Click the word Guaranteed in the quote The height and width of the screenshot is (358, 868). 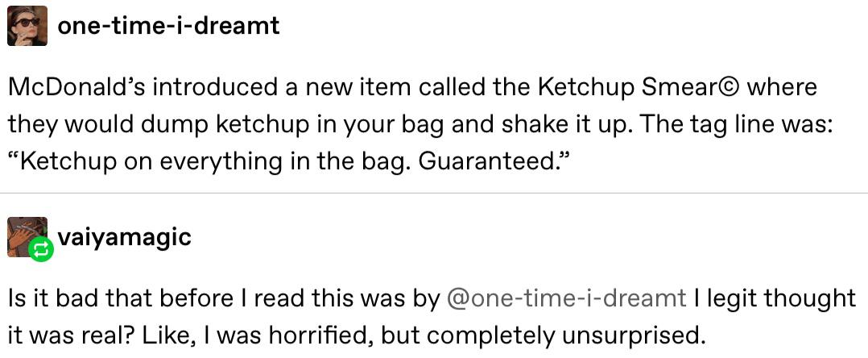(x=490, y=160)
